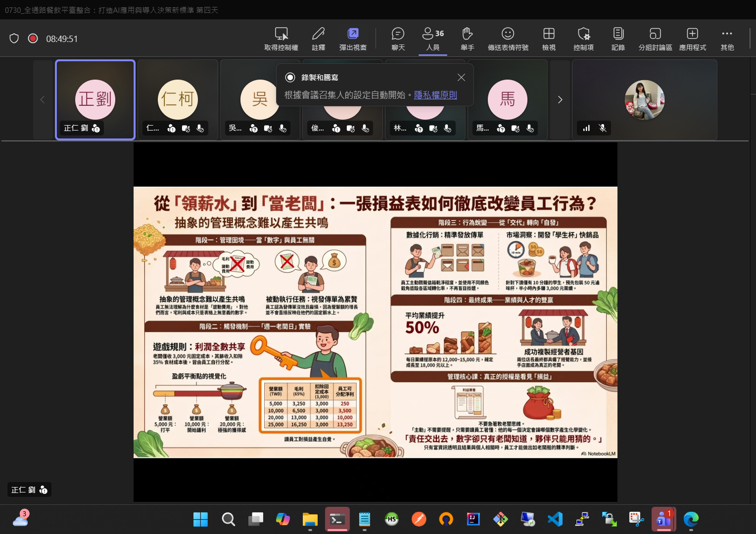Screen dimensions: 756x534
Task: Select the 正仁 劉 participant tile
Action: [95, 100]
